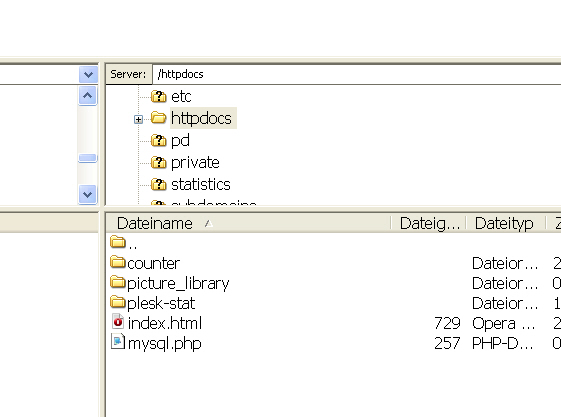561x417 pixels.
Task: Click the picture_library folder icon
Action: coord(118,283)
